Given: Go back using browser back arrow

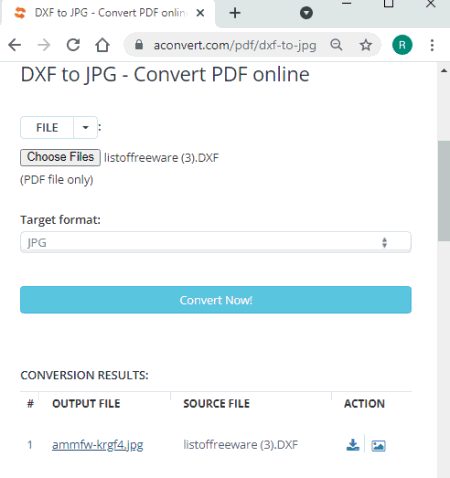Looking at the screenshot, I should [x=15, y=45].
